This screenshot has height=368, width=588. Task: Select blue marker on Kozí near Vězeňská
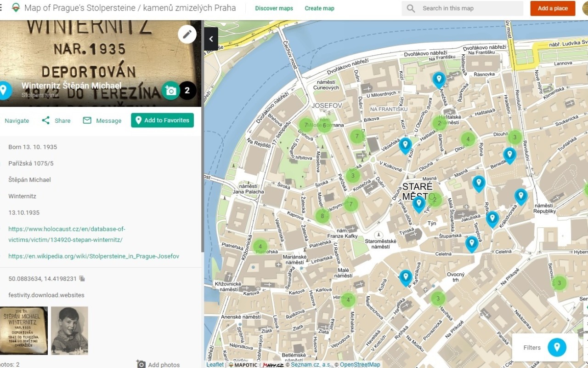[x=405, y=146]
